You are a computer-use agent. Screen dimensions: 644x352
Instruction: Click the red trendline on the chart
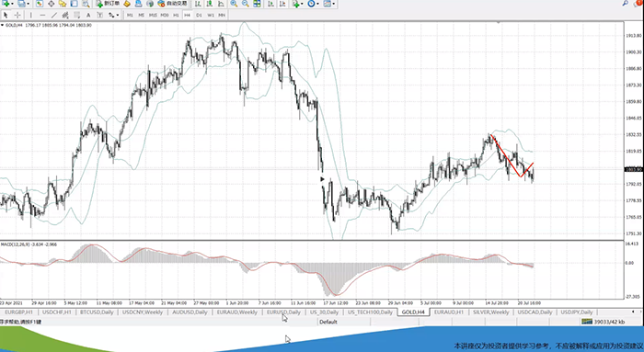tap(506, 156)
